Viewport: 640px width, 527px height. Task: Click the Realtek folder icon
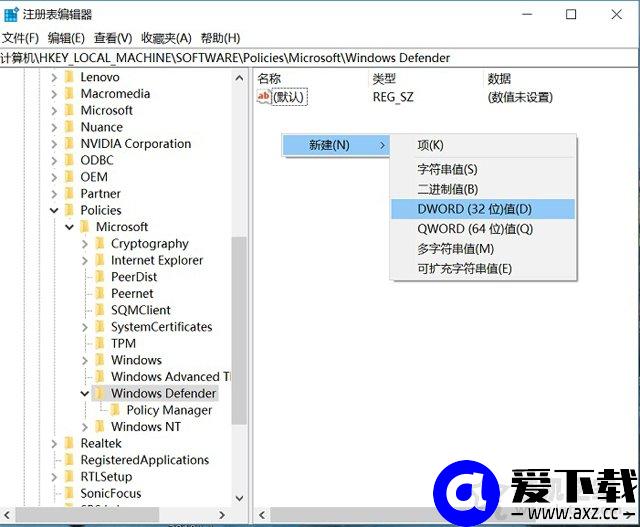pos(69,443)
